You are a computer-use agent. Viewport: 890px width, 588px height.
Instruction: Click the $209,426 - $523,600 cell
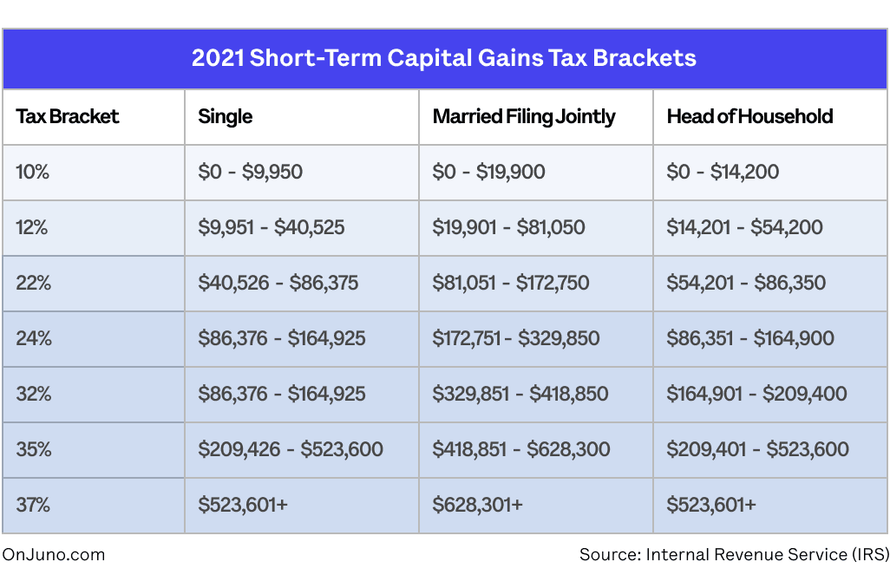(x=291, y=450)
